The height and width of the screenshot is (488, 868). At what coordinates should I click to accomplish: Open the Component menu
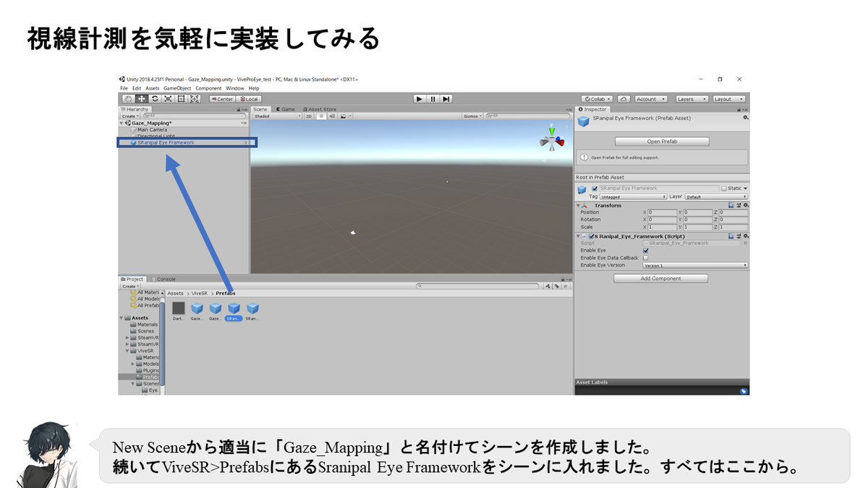coord(208,88)
